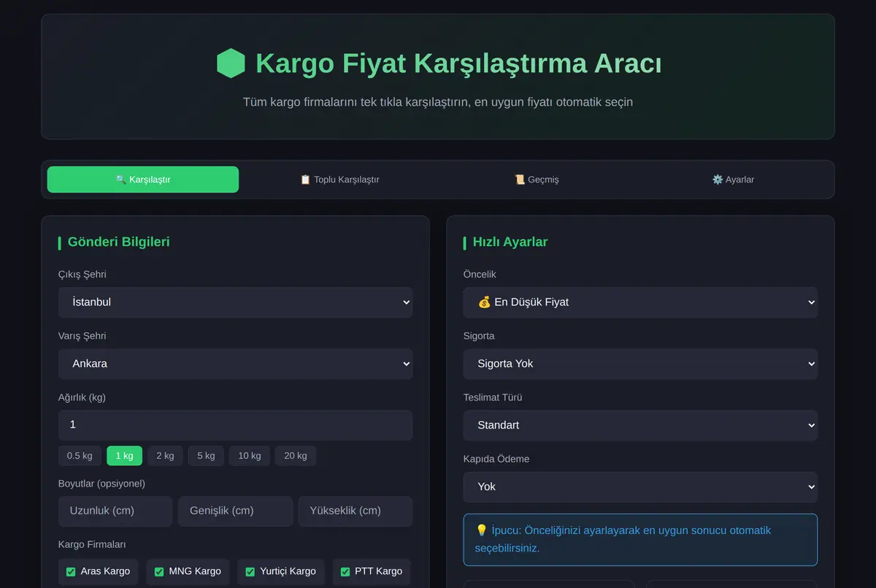
Task: Click the 'Hızlı Ayarlar' section heading
Action: coord(510,241)
